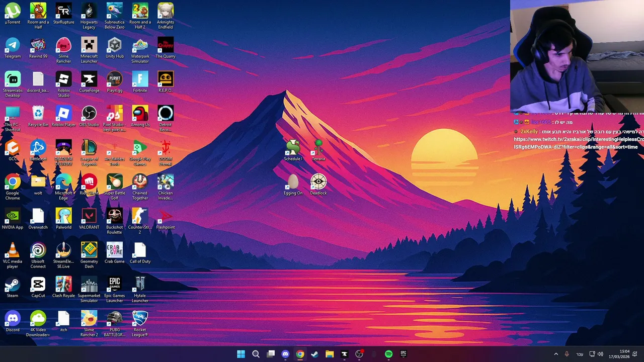Open the Recycle Bin
The width and height of the screenshot is (644, 362).
[38, 117]
